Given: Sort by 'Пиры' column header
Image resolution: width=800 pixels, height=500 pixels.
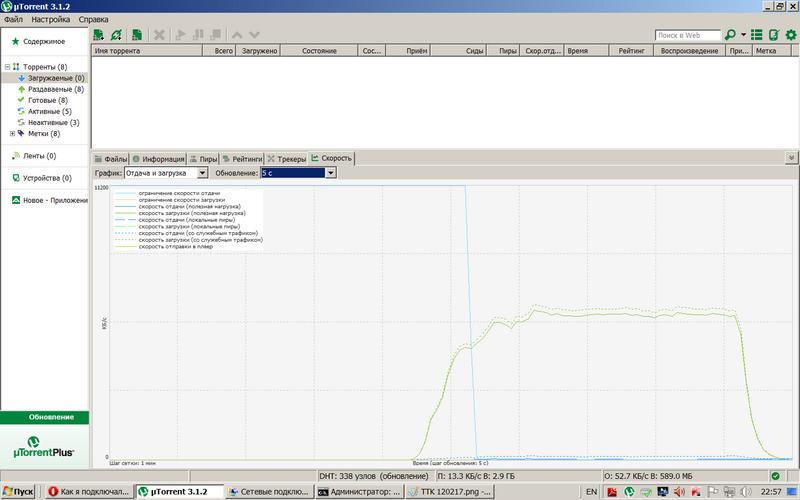Looking at the screenshot, I should click(503, 51).
